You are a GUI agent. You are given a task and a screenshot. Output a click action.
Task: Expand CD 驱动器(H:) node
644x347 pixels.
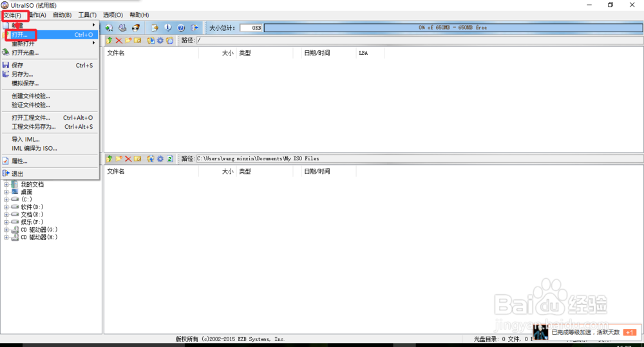tap(6, 238)
